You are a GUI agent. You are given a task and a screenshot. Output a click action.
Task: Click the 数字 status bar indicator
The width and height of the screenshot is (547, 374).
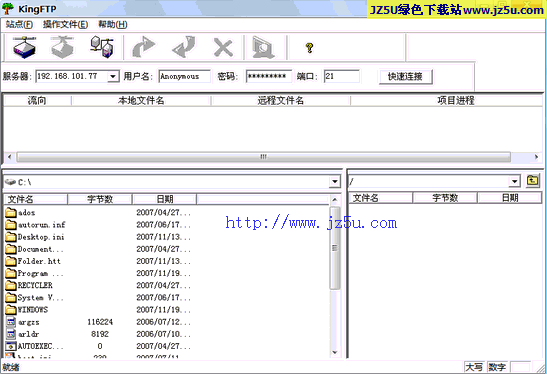tap(497, 367)
